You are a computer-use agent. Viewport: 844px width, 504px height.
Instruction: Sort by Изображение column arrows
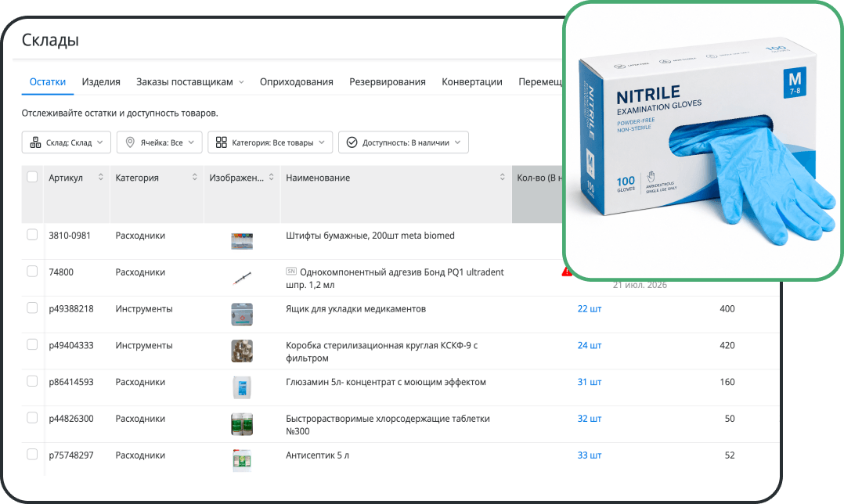tap(271, 177)
